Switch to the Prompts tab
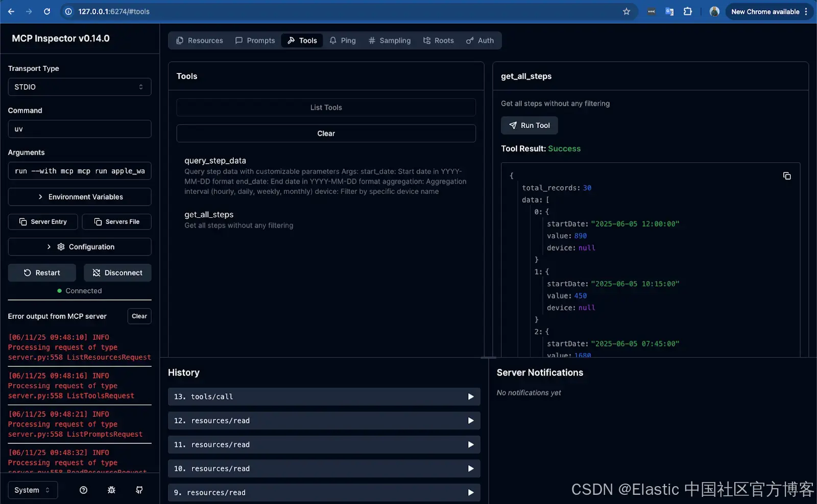The image size is (817, 504). [x=255, y=40]
